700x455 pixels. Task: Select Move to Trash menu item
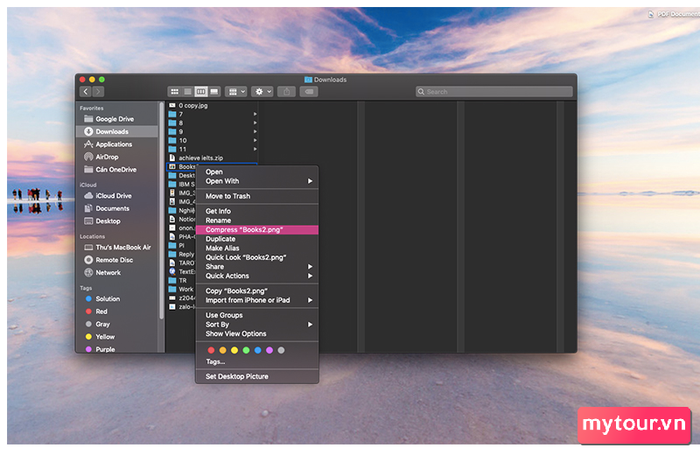click(228, 196)
